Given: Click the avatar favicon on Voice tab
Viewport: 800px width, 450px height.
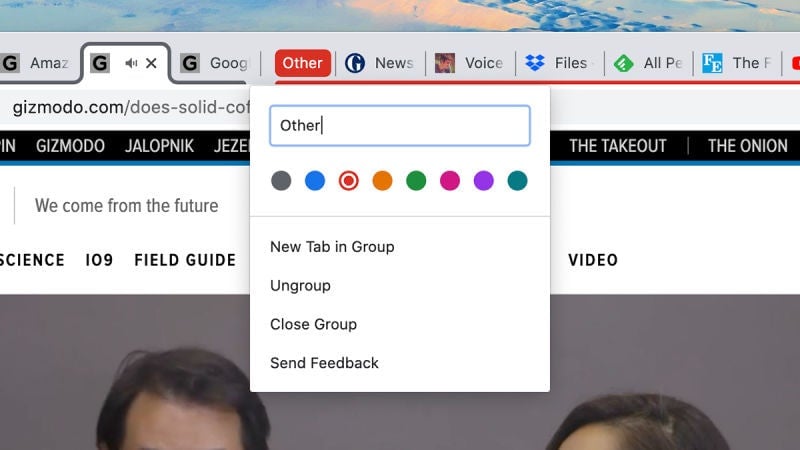Looking at the screenshot, I should tap(445, 63).
